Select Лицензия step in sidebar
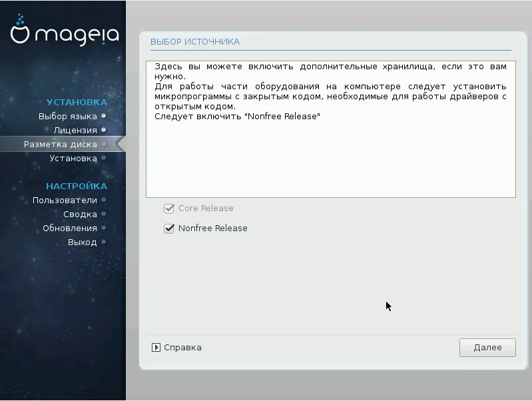 [x=75, y=130]
